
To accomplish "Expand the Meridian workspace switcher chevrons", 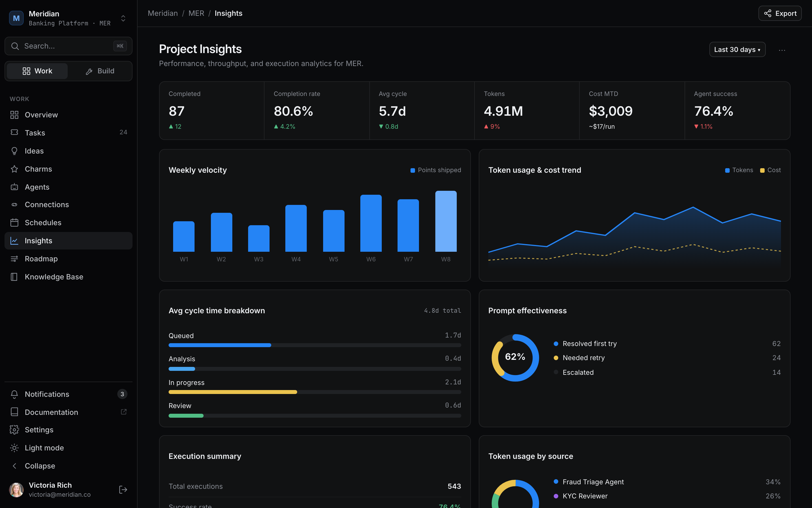I will (123, 18).
